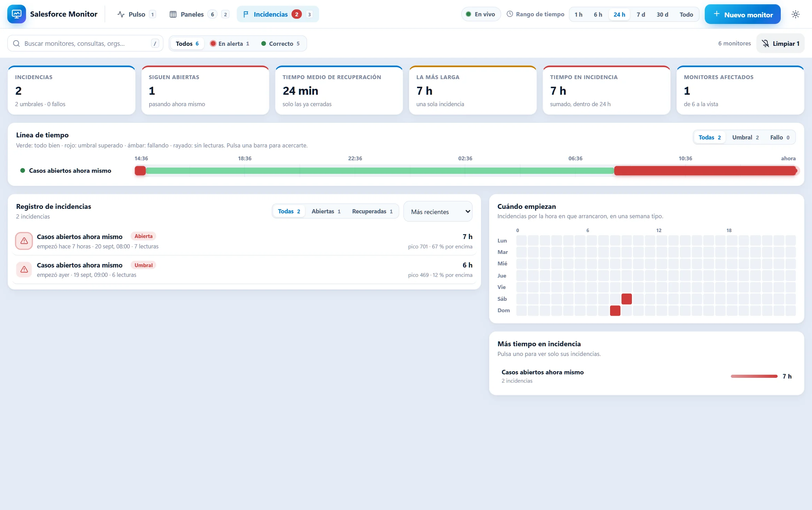Select the 6 h time range
The width and height of the screenshot is (812, 510).
tap(598, 15)
